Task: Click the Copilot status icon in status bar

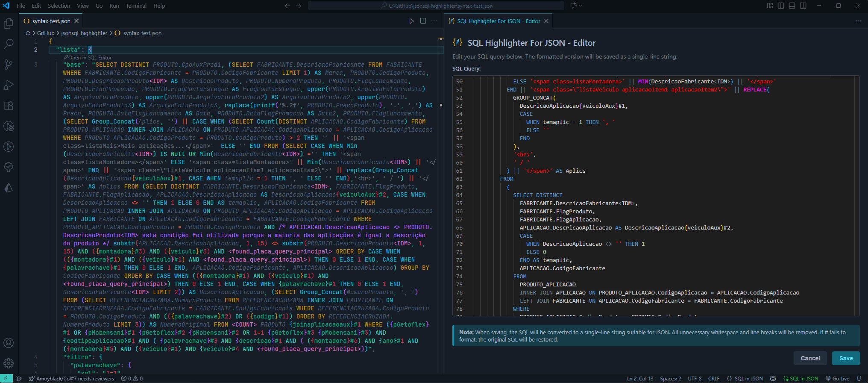Action: point(773,378)
